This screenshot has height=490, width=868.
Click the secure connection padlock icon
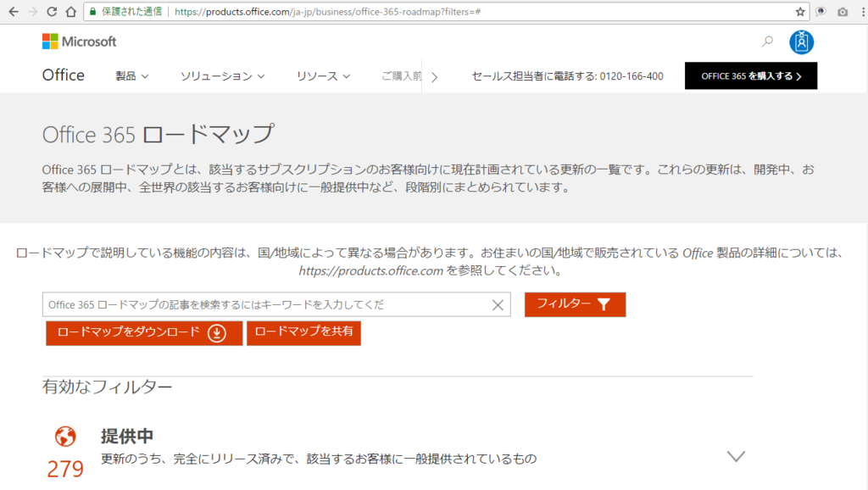pos(93,12)
